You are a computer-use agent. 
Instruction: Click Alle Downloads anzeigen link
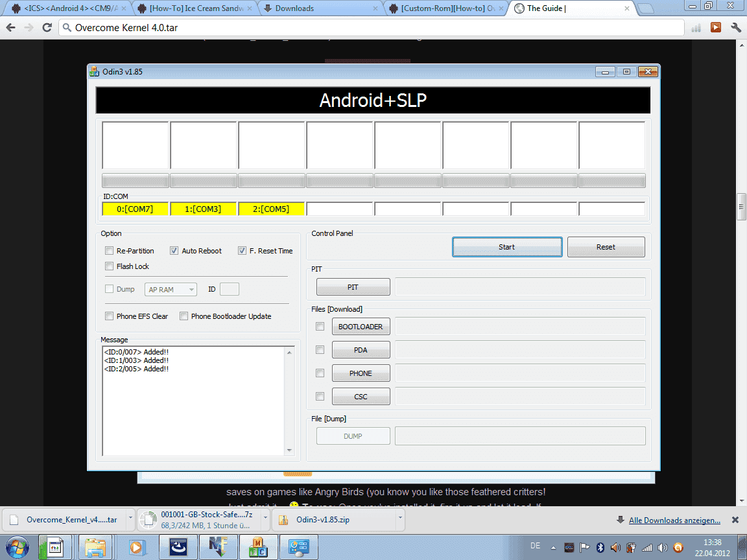[x=674, y=520]
